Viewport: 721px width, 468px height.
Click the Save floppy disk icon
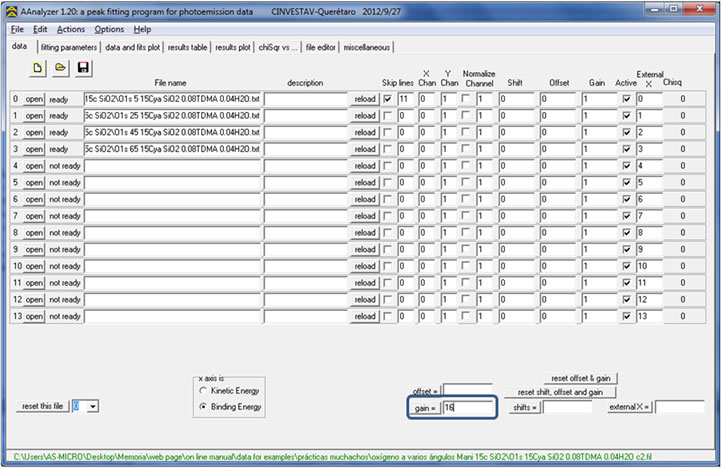click(x=83, y=67)
